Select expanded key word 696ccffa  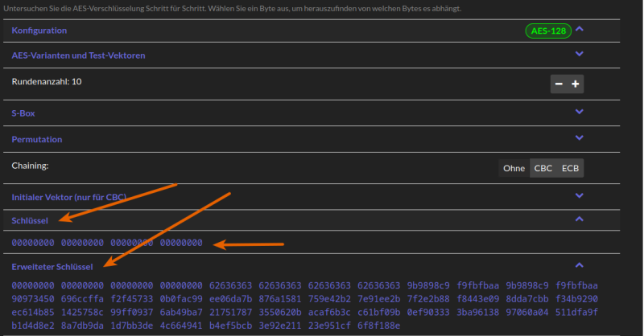[x=82, y=299]
